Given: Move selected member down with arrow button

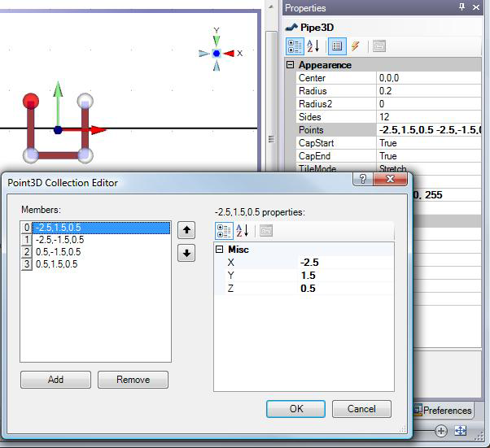Looking at the screenshot, I should [187, 253].
